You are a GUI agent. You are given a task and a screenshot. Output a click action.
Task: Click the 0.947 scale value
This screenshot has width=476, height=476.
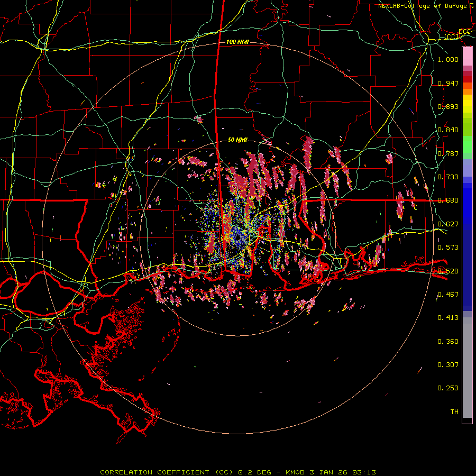pos(448,83)
